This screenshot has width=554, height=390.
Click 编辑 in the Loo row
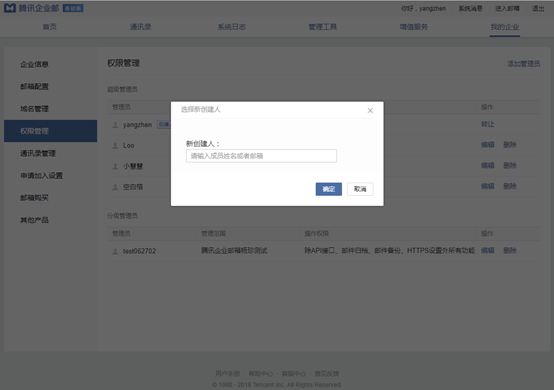click(x=488, y=144)
